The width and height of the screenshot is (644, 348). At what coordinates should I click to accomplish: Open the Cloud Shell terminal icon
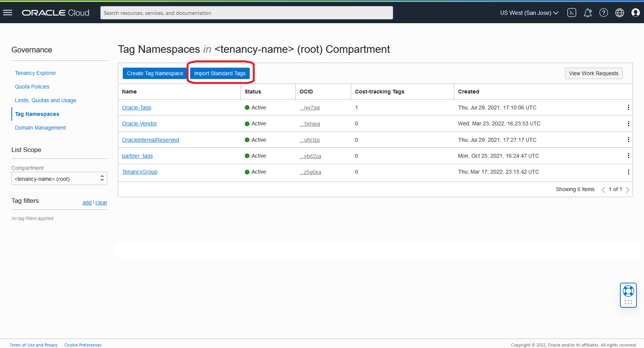[571, 13]
